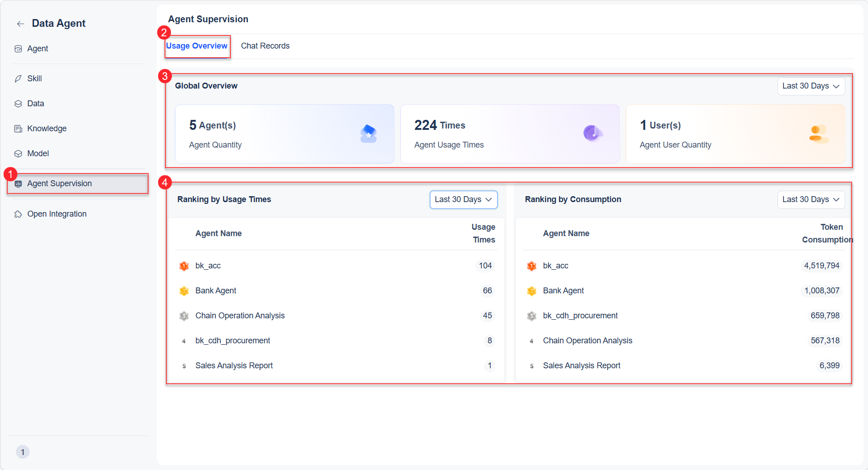Click first-place medal for bk_acc consumption ranking

(532, 266)
